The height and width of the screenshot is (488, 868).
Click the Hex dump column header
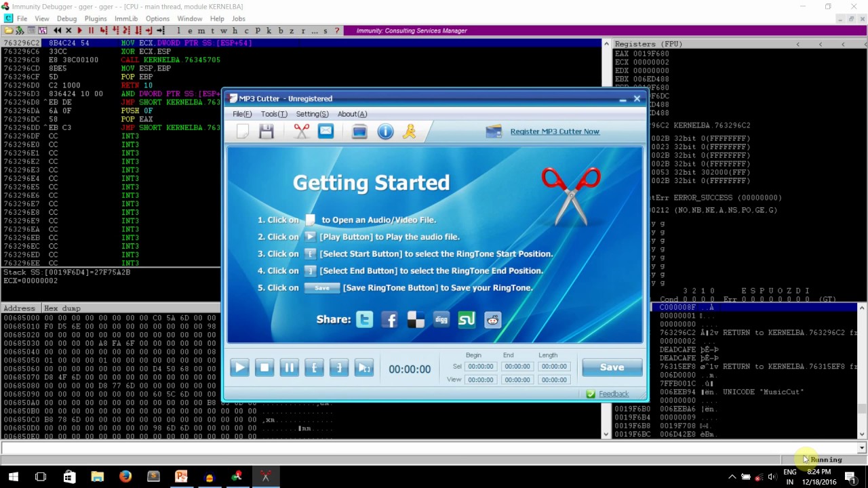[62, 308]
